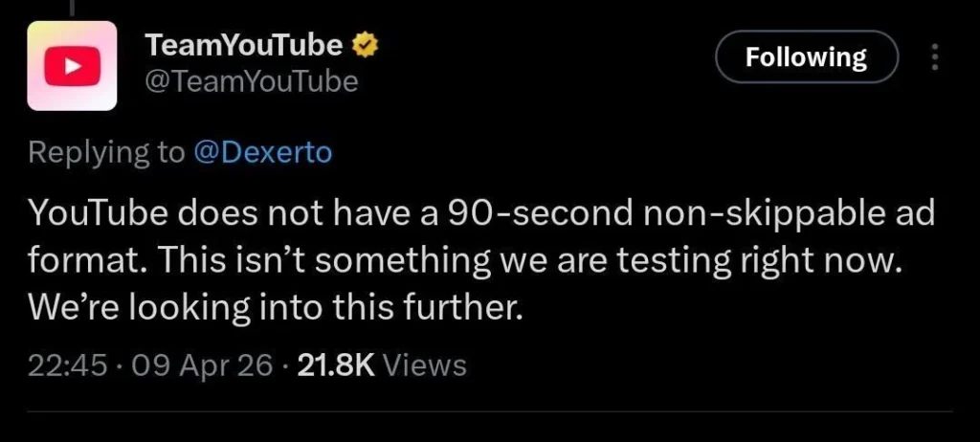Open the @Dexerto mention link
980x442 pixels.
(262, 152)
